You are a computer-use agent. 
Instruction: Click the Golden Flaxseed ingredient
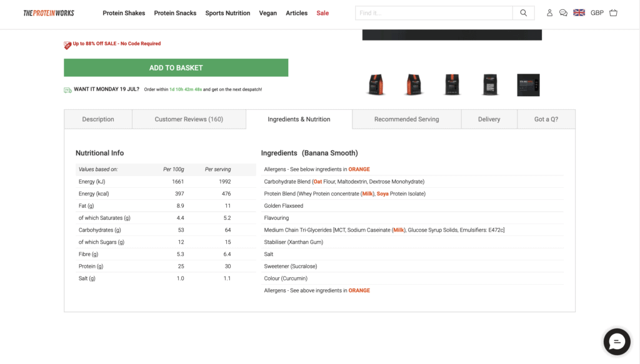[284, 206]
